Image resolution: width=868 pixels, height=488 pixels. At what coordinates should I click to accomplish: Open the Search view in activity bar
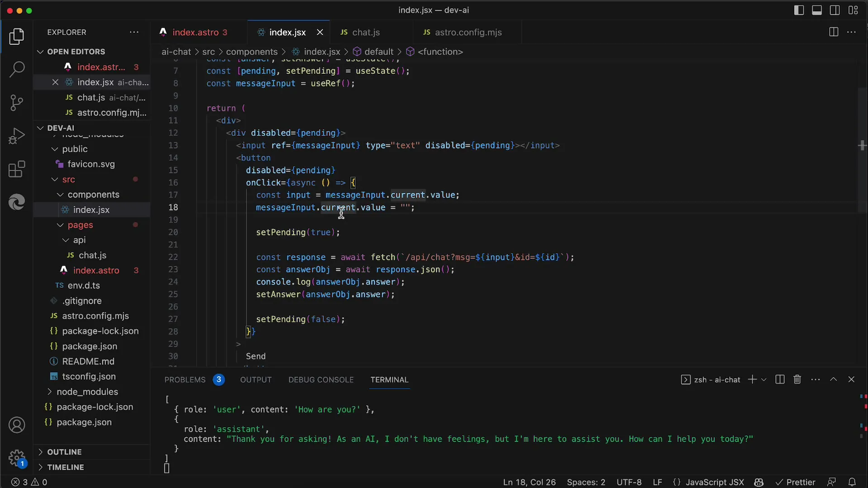pos(17,69)
